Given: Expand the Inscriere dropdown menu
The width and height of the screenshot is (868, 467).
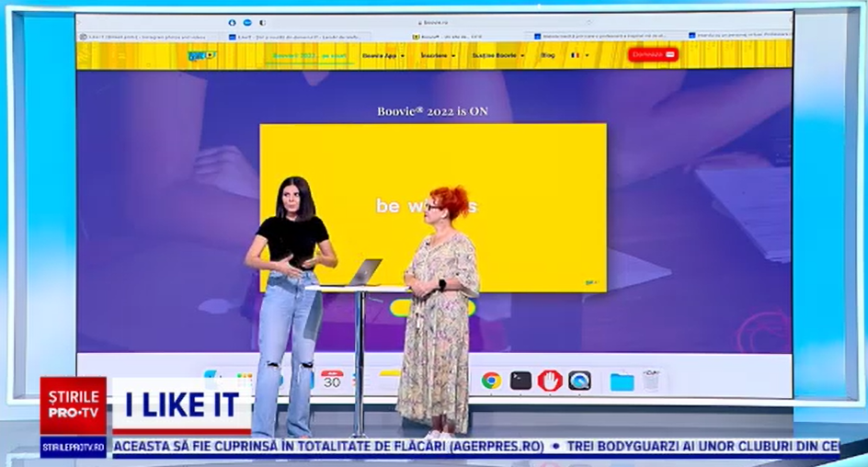Looking at the screenshot, I should click(438, 56).
